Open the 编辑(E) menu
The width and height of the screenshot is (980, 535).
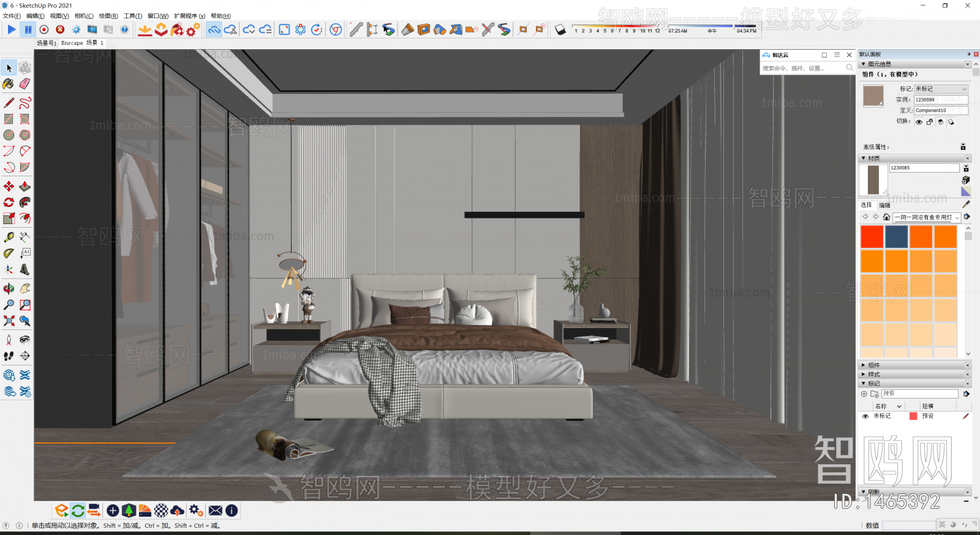tap(36, 16)
